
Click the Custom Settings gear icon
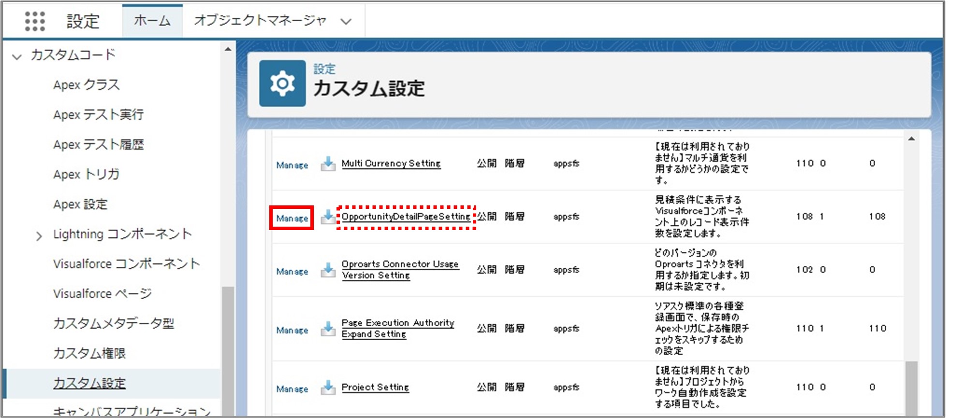(x=282, y=83)
